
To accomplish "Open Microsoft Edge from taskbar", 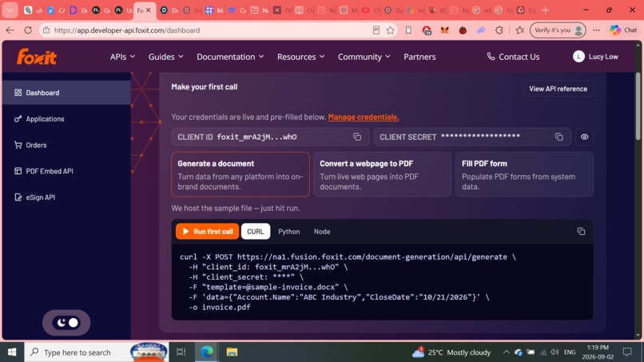I will (207, 352).
